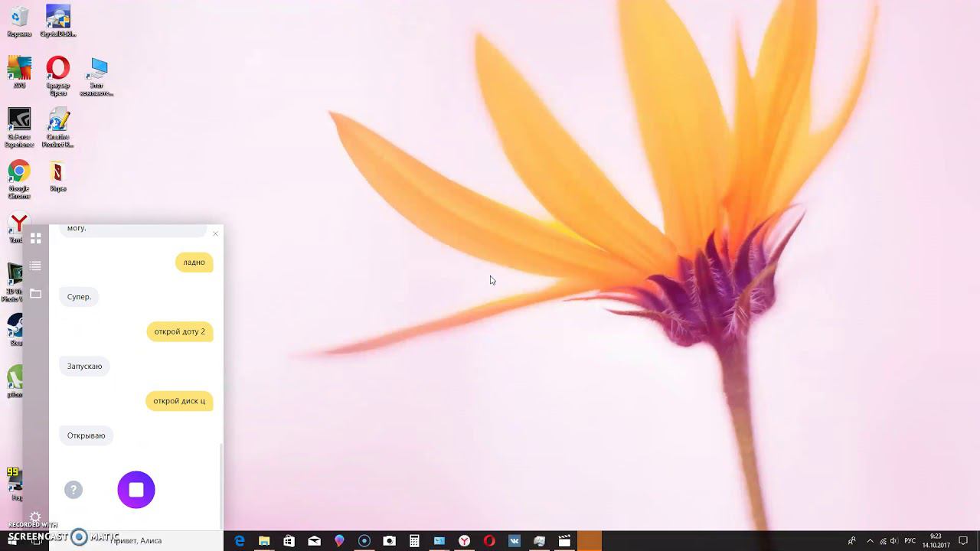Open the apps grid tab in Alice sidebar
980x551 pixels.
point(35,239)
